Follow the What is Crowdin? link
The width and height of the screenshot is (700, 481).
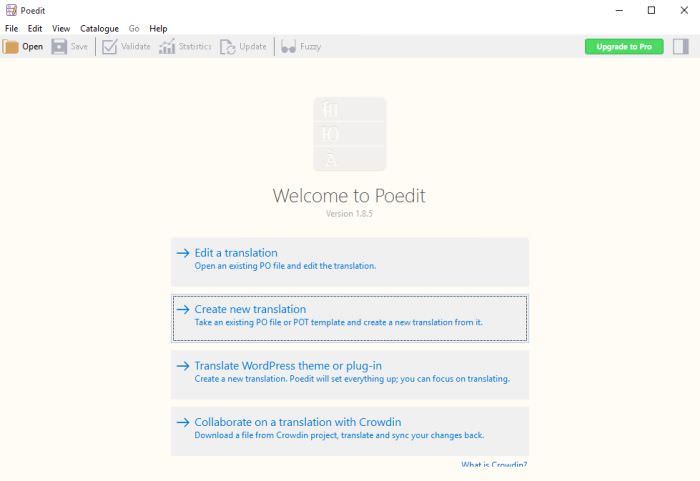[x=494, y=464]
